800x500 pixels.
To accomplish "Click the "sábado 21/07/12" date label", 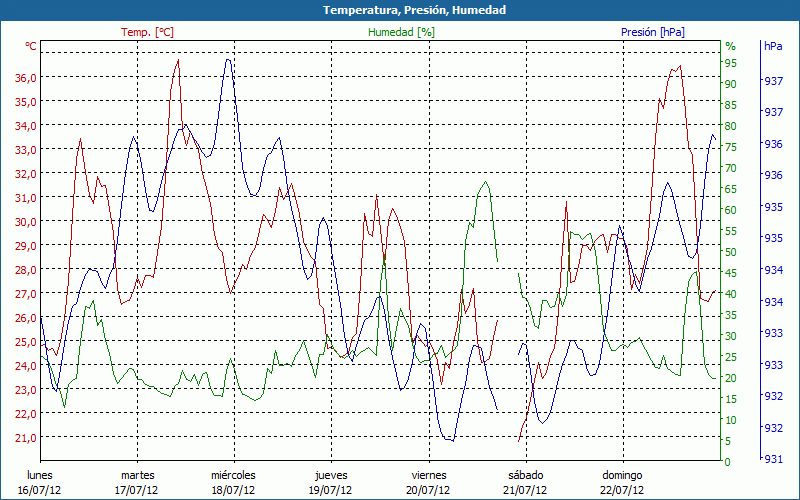I will point(525,483).
